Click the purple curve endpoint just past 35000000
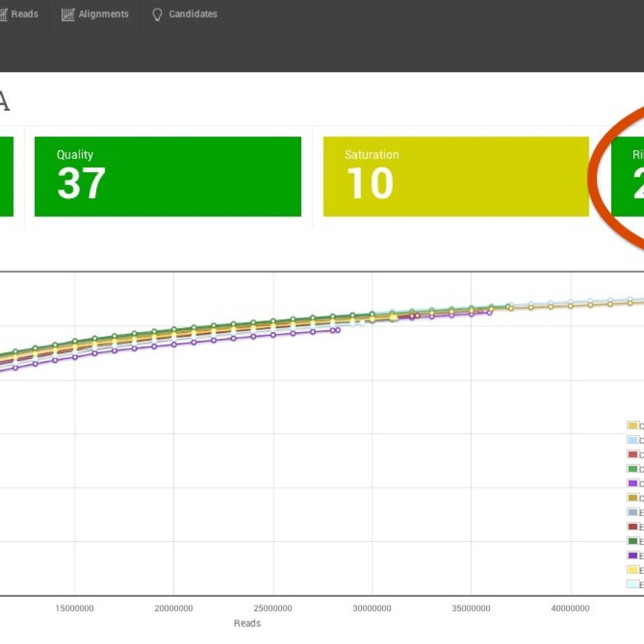The height and width of the screenshot is (644, 644). coord(490,312)
